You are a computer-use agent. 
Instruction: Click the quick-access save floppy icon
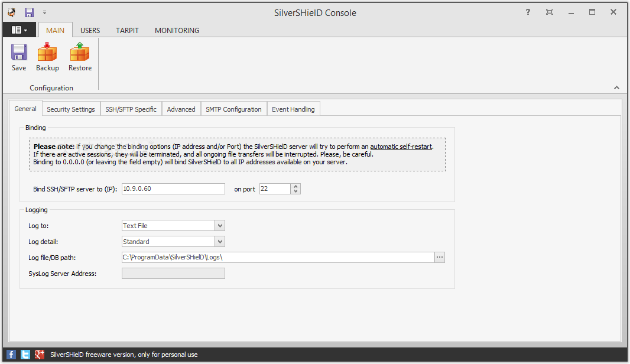click(30, 12)
